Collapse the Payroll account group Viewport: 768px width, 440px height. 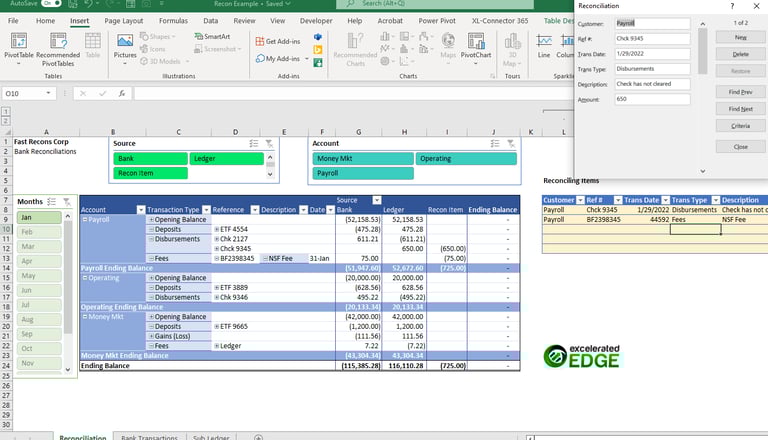click(85, 220)
